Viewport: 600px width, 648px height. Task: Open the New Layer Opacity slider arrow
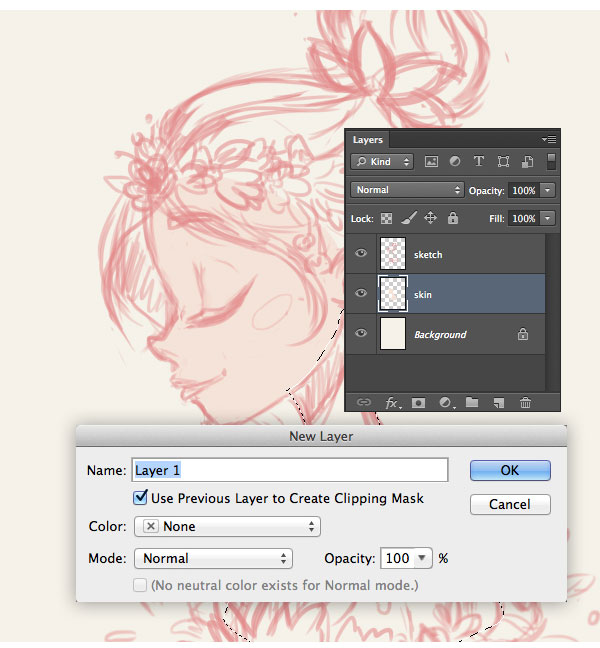click(422, 558)
